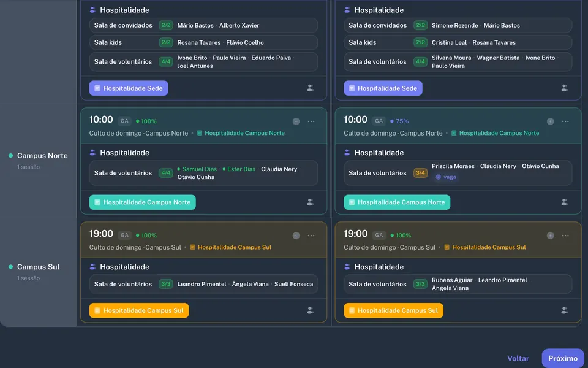Click the Hospitalidade Sede button under Joel Antunes

tap(129, 88)
